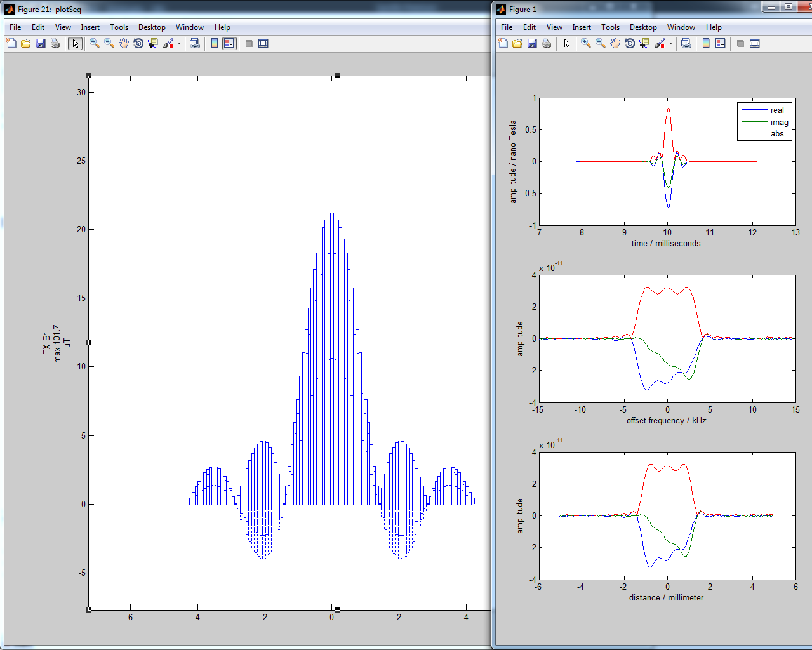Print Figure 21 with the printer icon

[x=55, y=43]
